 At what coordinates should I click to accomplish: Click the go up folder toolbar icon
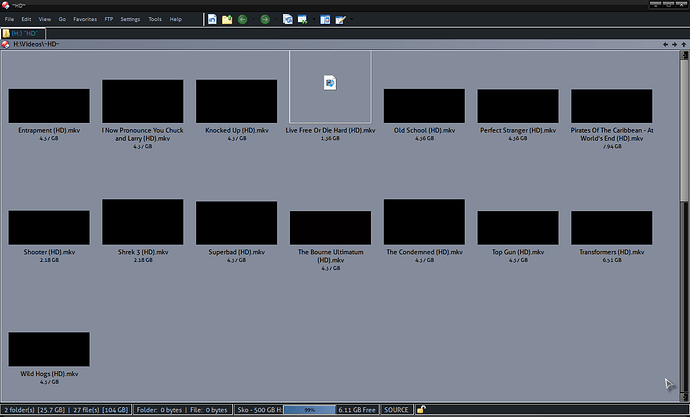(227, 19)
